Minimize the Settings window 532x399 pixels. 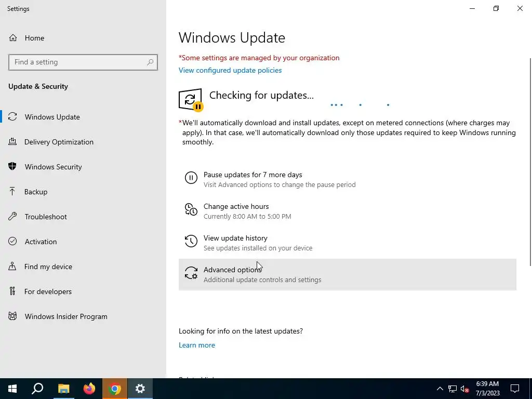click(472, 8)
